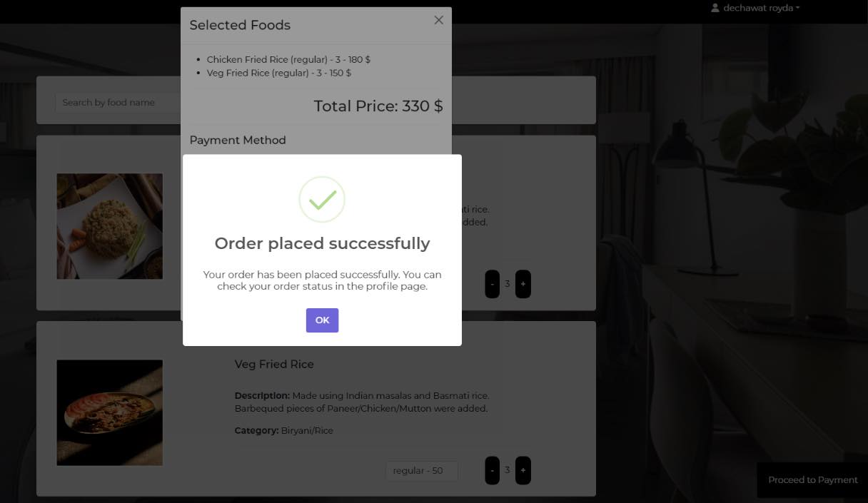Click the user profile icon
Viewport: 868px width, 503px height.
715,8
